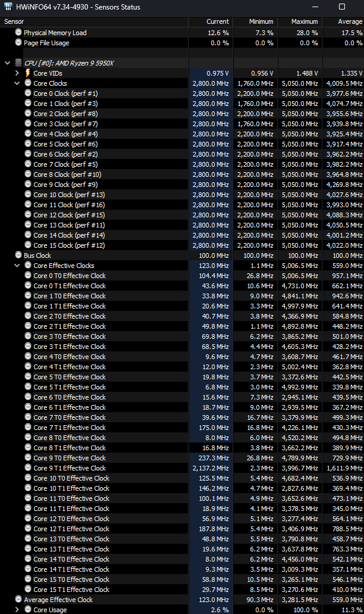Viewport: 364px width, 614px height.
Task: Click the Average Effective Clock sensor icon
Action: [x=18, y=599]
